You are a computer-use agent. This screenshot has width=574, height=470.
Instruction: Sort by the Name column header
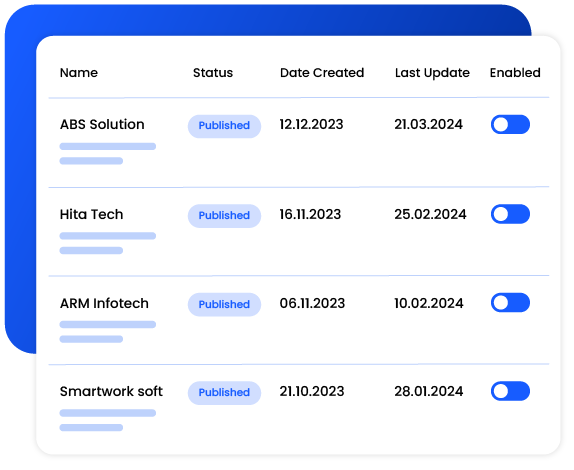tap(79, 72)
